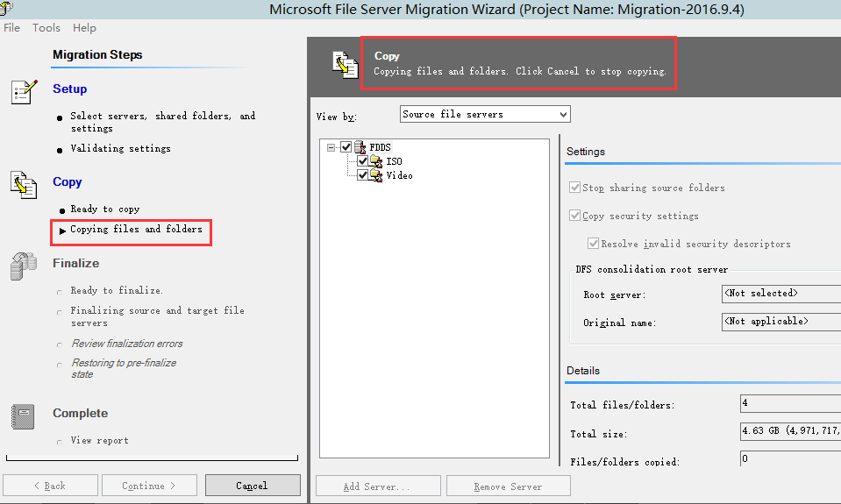Click the Finalize heading
This screenshot has width=841, height=504.
pos(76,263)
